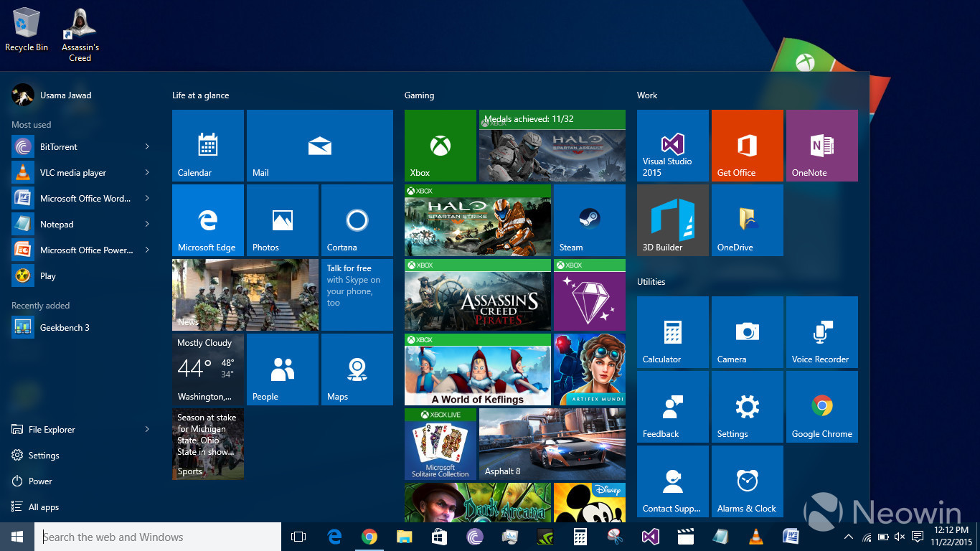The width and height of the screenshot is (980, 551).
Task: Click the Action Center notification icon
Action: click(x=917, y=537)
